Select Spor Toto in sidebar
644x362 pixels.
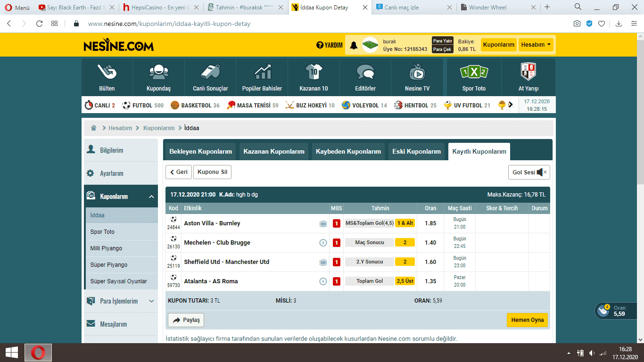coord(121,231)
